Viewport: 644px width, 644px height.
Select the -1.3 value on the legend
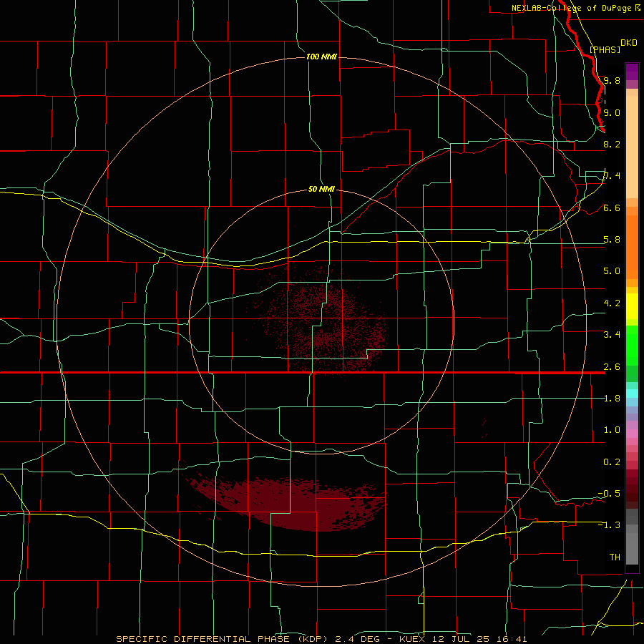[609, 525]
